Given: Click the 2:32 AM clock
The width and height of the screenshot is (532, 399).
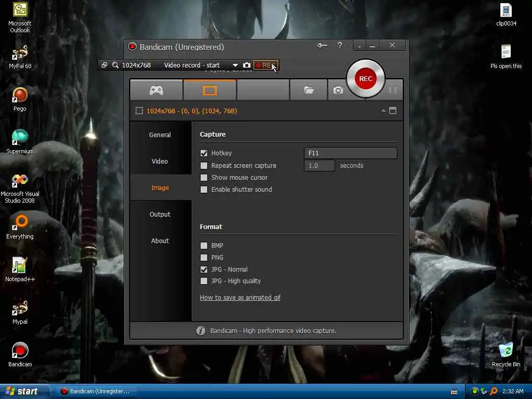Looking at the screenshot, I should 513,391.
